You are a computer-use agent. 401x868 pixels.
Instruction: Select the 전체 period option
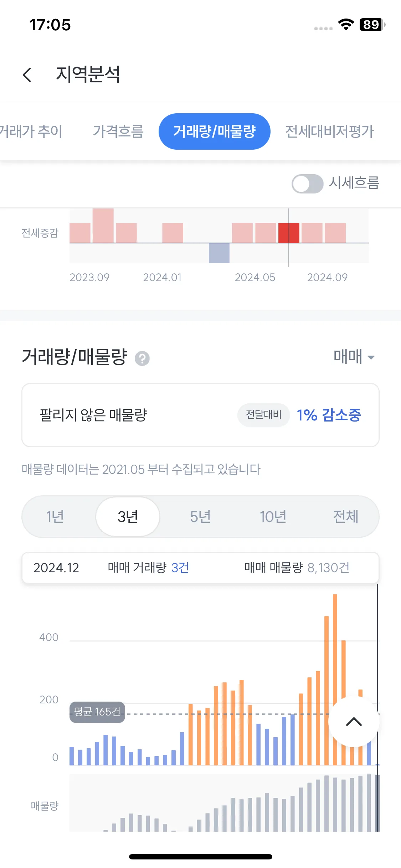pos(345,517)
